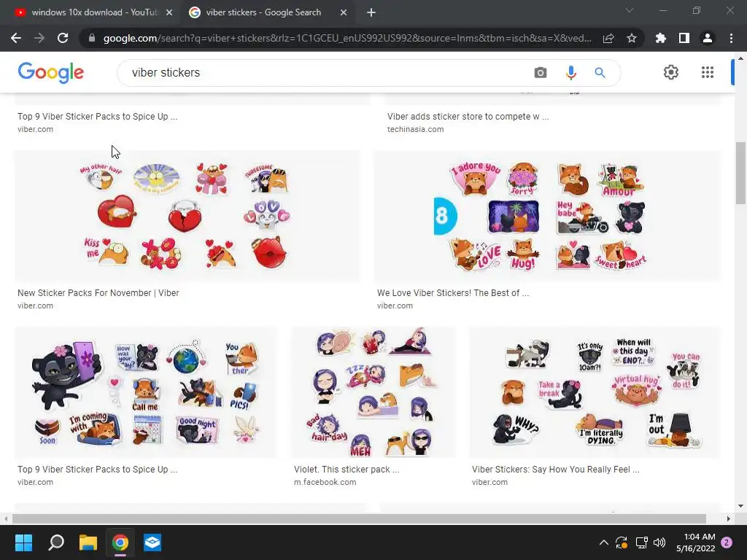
Task: Open the Chrome profile avatar
Action: [708, 38]
